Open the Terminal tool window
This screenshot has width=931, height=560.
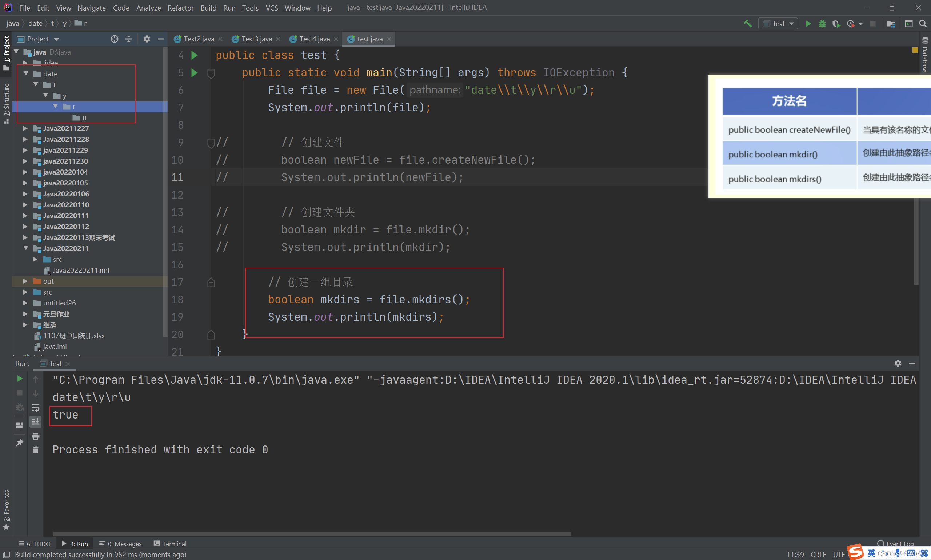(170, 543)
